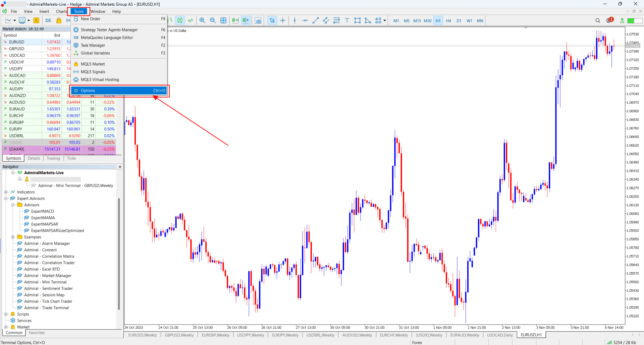Switch chart to line chart icon
The height and width of the screenshot is (345, 644).
click(191, 20)
